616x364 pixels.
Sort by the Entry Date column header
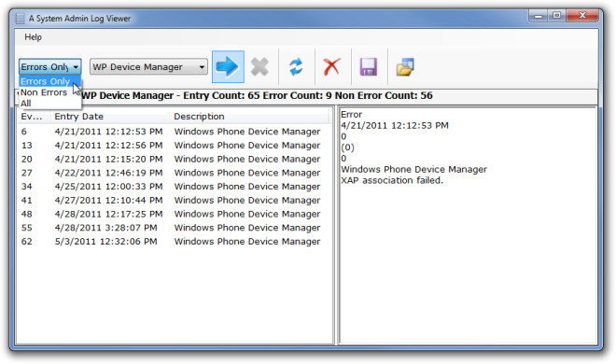pos(110,117)
